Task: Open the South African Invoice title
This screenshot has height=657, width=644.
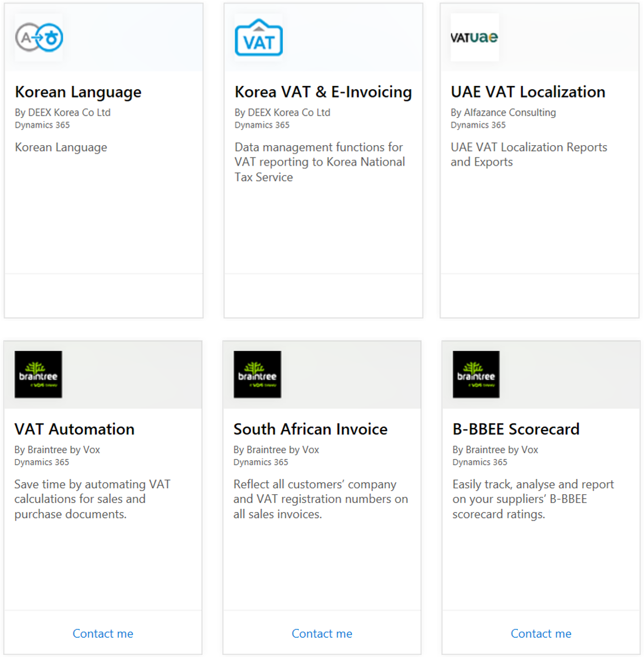Action: point(310,429)
